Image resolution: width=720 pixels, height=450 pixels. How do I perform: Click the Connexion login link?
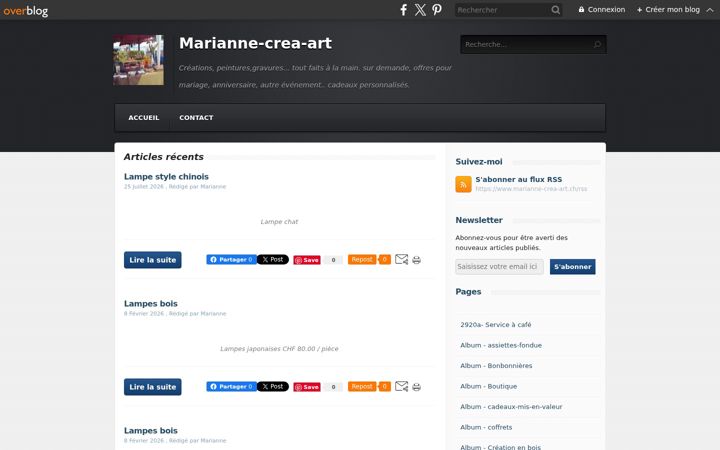coord(602,10)
